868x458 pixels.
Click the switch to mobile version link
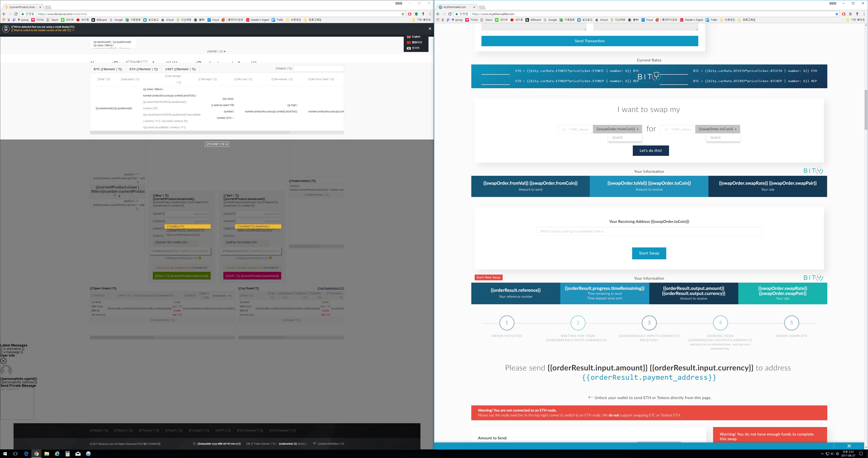[x=43, y=30]
